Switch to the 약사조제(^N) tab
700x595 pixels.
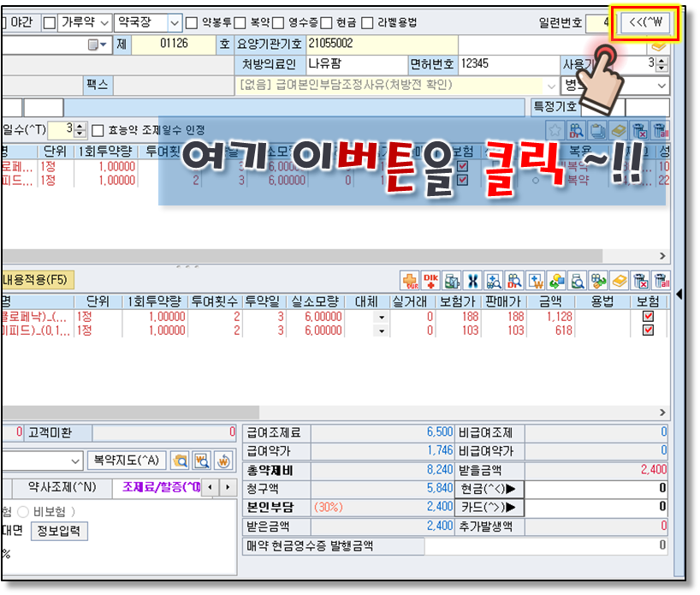click(x=62, y=487)
